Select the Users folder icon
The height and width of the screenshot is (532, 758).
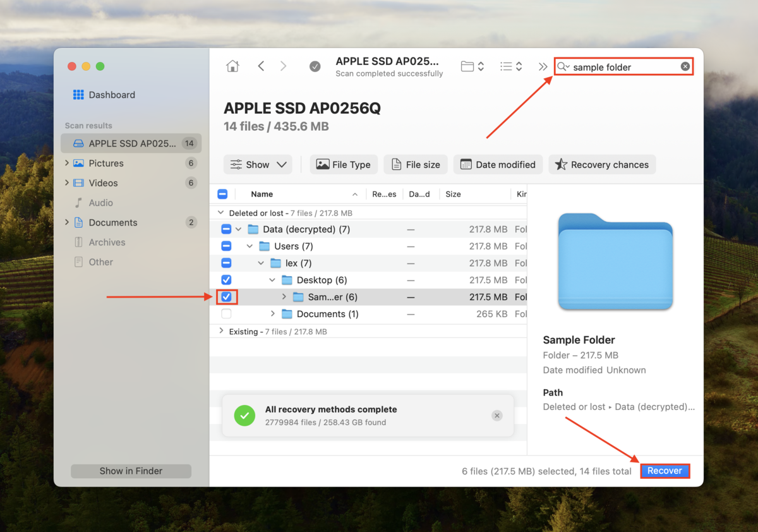pos(265,246)
